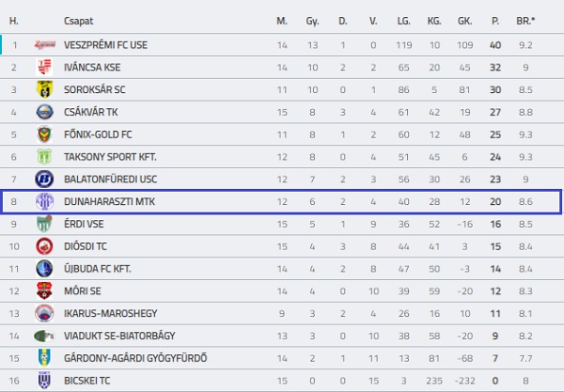Click the Veszprémi FC USE team crest
This screenshot has width=564, height=392.
pyautogui.click(x=43, y=44)
